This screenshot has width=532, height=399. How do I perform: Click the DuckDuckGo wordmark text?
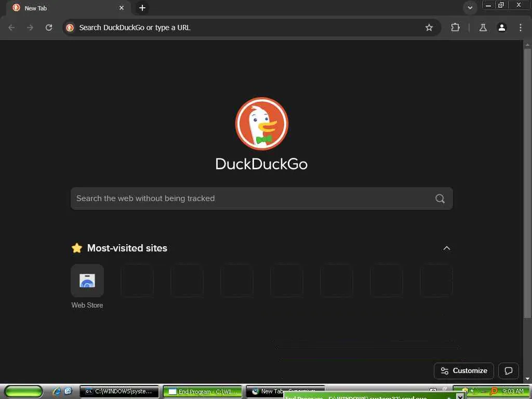click(x=262, y=164)
